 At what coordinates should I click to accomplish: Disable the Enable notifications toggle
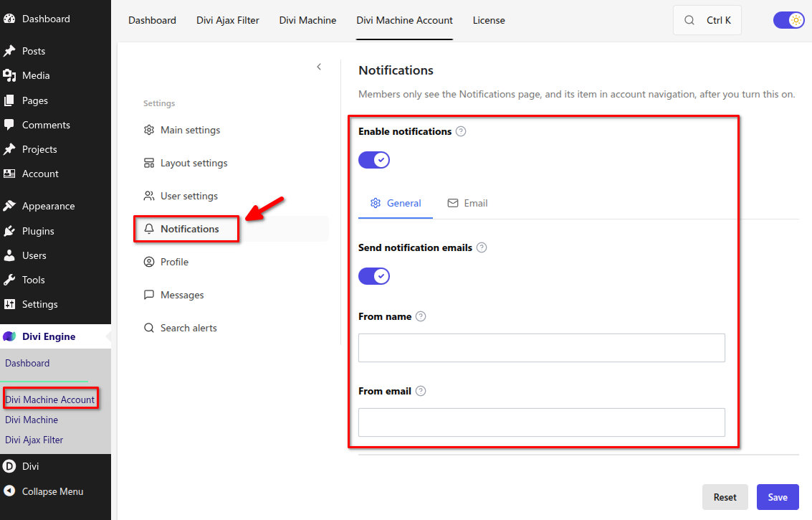(x=374, y=160)
